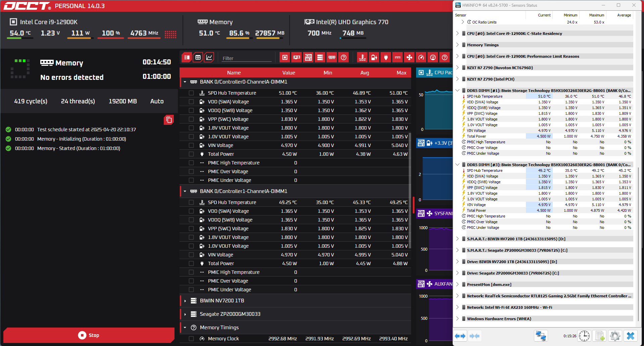Screen dimensions: 644x346
Task: Collapse the BANK 0/Controller1-ChannelA-DIMM1 group
Action: coord(185,191)
